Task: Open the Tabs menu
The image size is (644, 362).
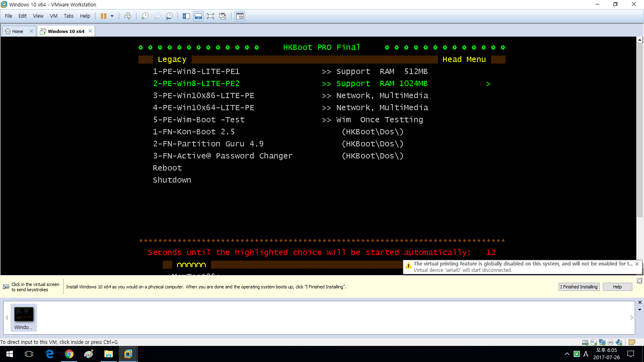Action: [69, 16]
